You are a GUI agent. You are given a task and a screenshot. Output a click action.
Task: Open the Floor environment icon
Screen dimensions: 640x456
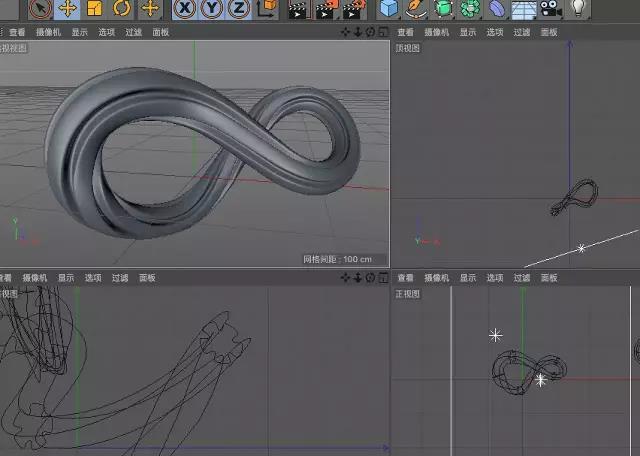pos(524,9)
